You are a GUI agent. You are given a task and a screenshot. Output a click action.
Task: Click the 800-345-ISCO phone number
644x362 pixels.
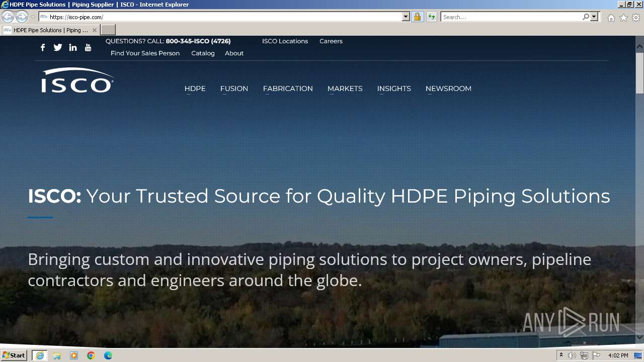(198, 41)
